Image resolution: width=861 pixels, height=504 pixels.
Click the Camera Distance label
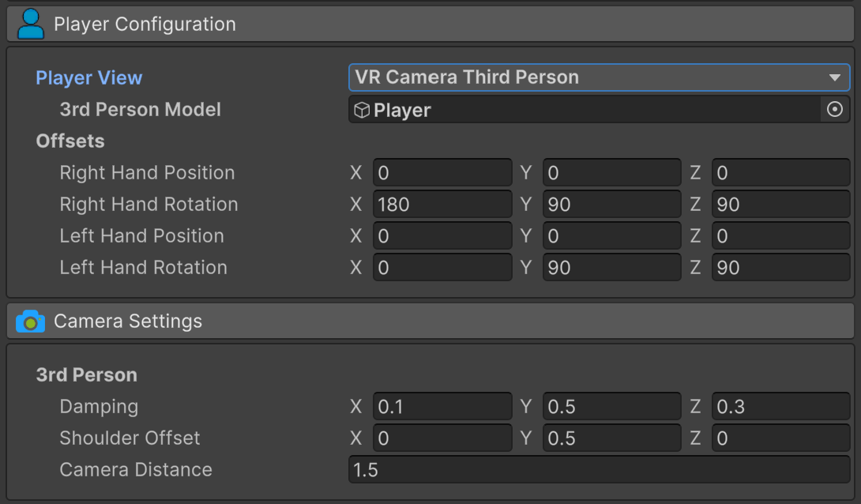click(136, 470)
